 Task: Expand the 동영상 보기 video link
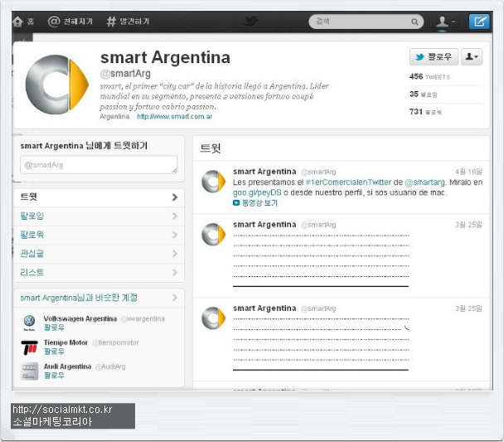coord(259,203)
